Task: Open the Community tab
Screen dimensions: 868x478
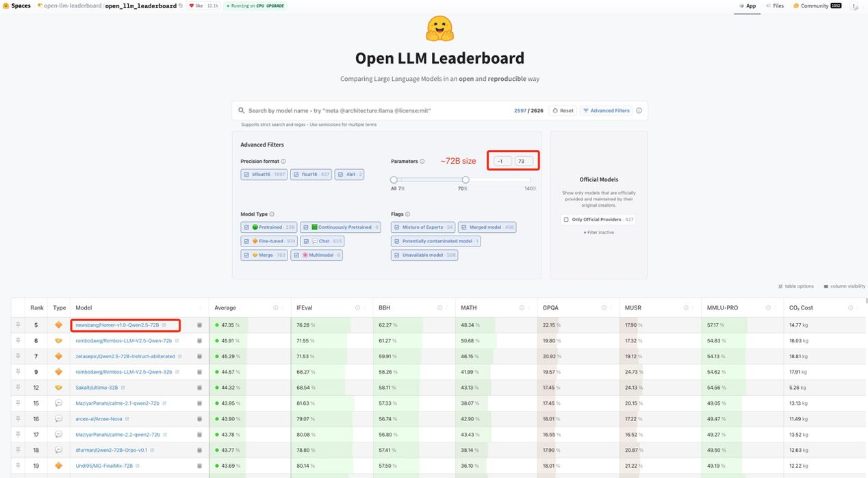Action: click(x=813, y=6)
